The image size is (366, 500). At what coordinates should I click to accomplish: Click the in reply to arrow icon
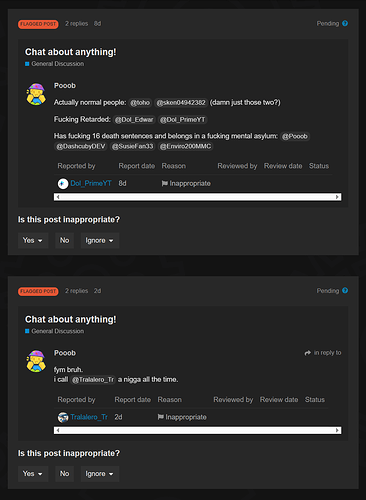pos(307,353)
